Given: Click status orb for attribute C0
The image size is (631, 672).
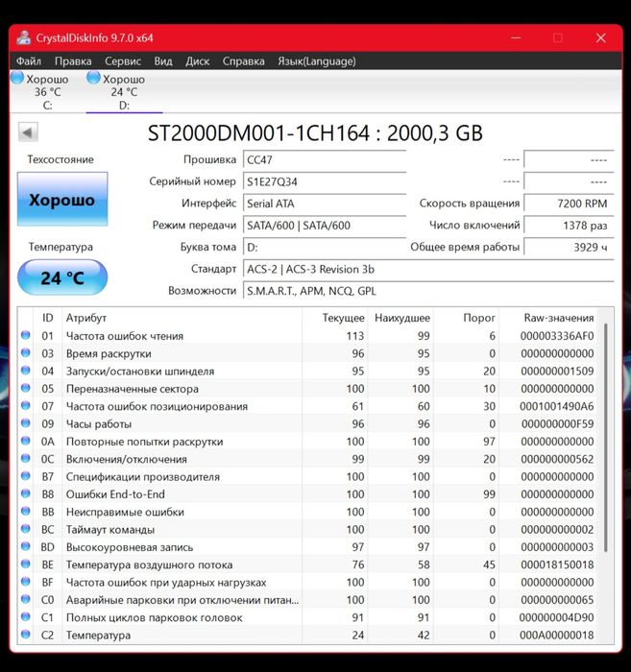Looking at the screenshot, I should click(25, 598).
